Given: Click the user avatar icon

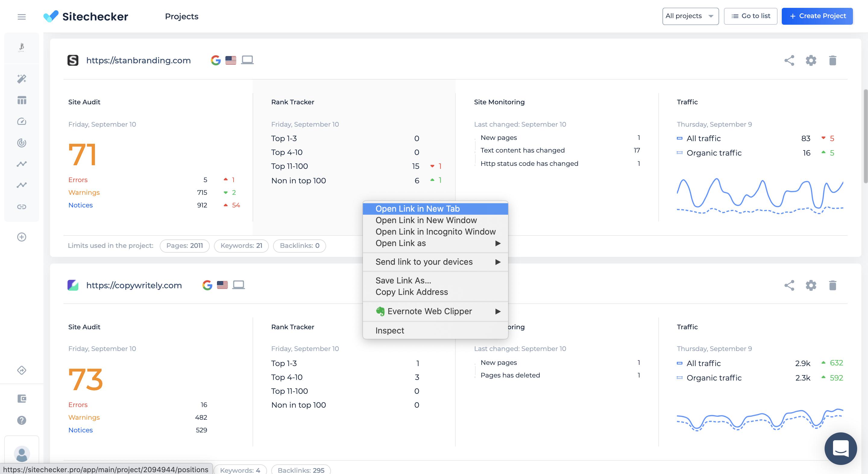Looking at the screenshot, I should pyautogui.click(x=22, y=454).
